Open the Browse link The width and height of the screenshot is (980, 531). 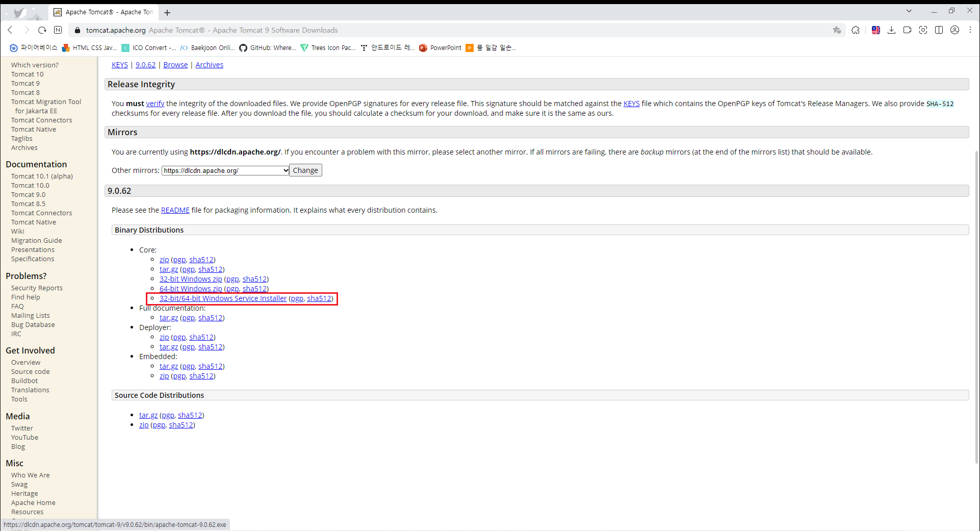click(175, 65)
